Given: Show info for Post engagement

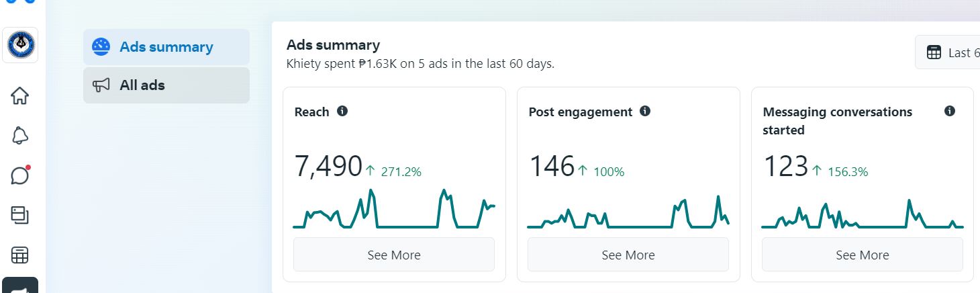Looking at the screenshot, I should click(x=645, y=112).
